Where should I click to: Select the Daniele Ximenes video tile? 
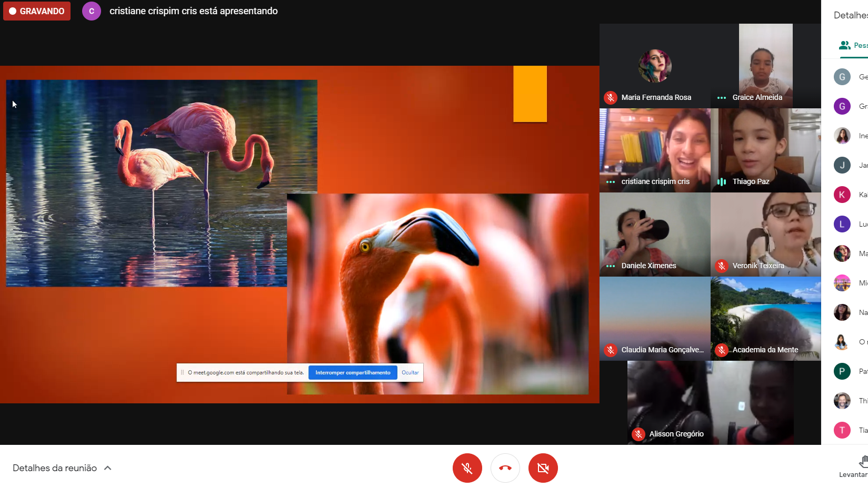(x=655, y=234)
